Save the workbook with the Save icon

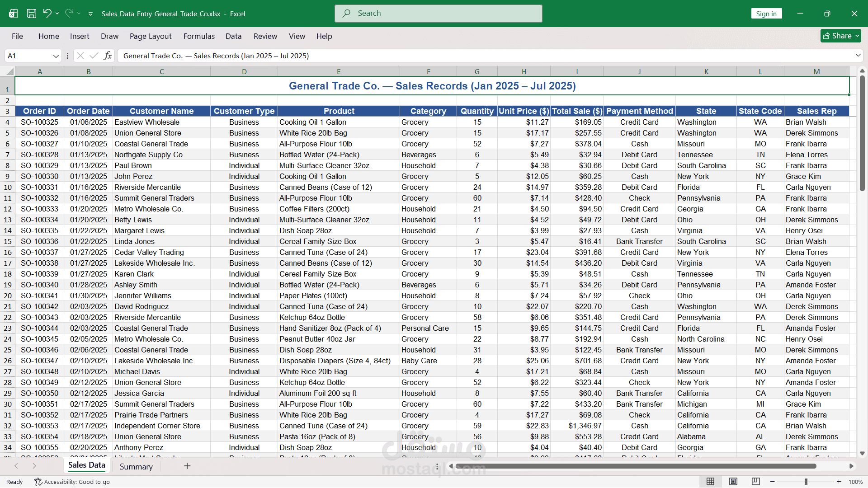(x=32, y=14)
